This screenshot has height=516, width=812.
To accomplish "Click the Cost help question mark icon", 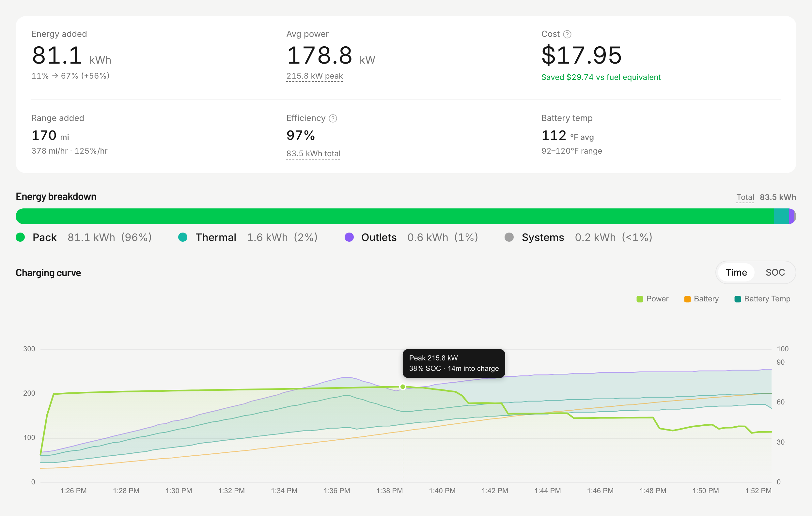I will (x=567, y=34).
